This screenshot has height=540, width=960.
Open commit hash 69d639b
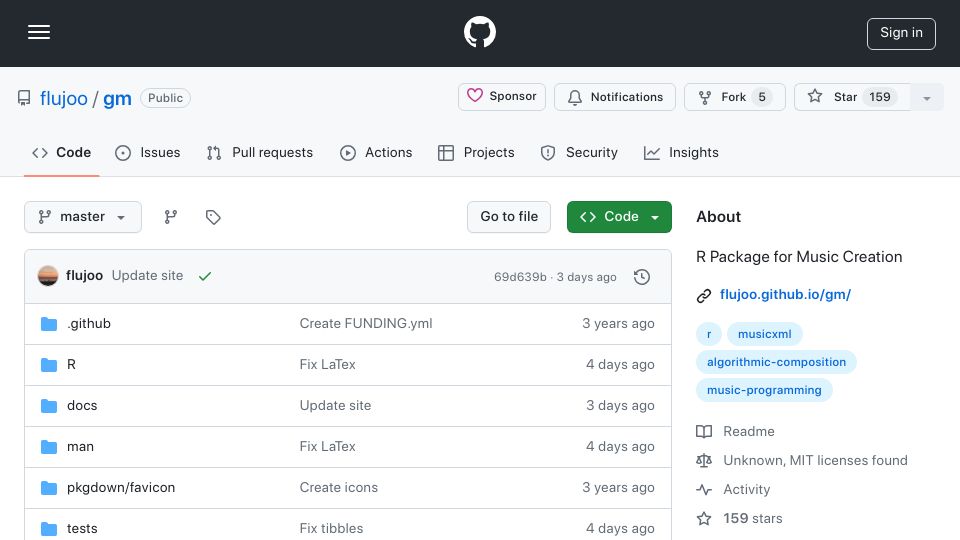520,277
